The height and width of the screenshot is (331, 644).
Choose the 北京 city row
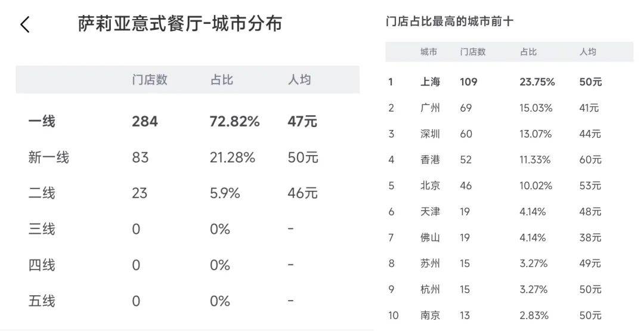coord(430,185)
